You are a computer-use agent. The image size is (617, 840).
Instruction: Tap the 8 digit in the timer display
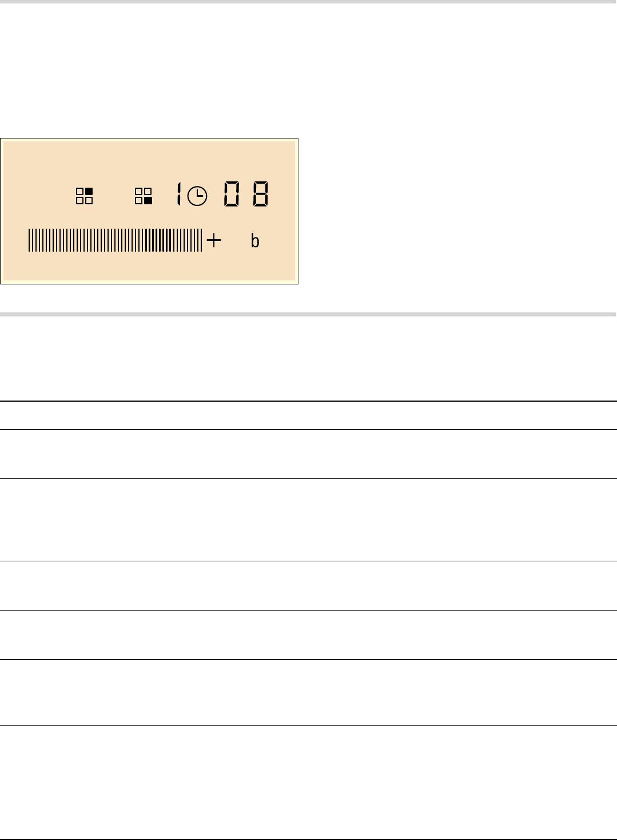click(261, 195)
